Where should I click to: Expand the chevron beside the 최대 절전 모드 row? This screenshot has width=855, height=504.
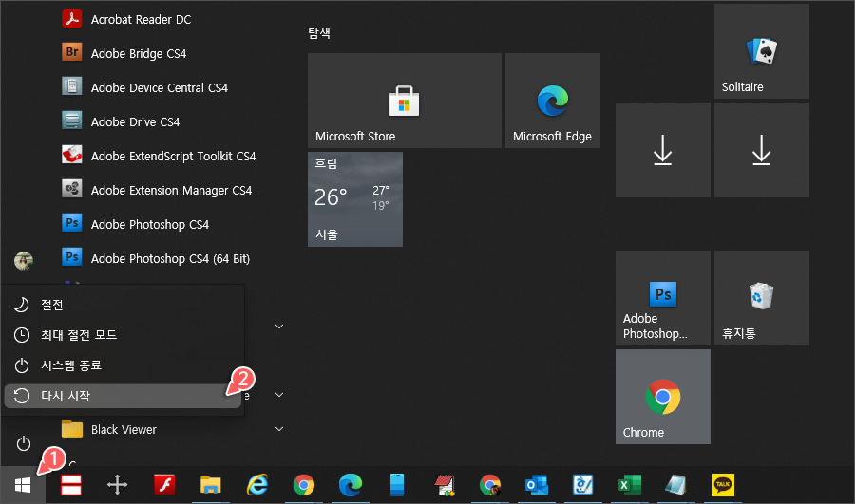279,327
